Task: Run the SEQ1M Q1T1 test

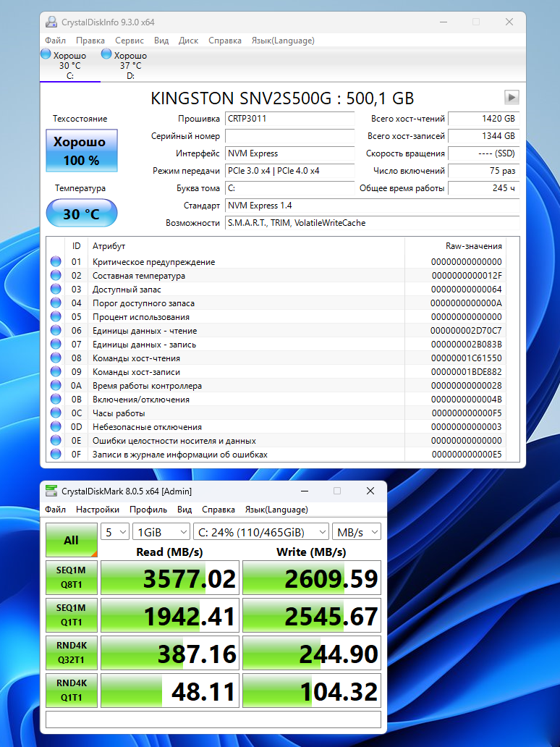Action: click(x=72, y=615)
